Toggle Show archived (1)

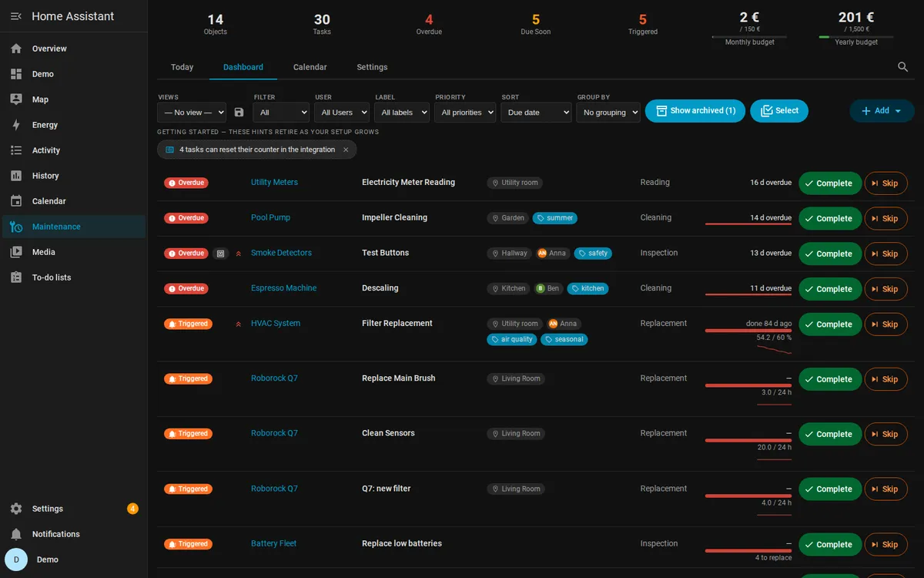click(695, 111)
